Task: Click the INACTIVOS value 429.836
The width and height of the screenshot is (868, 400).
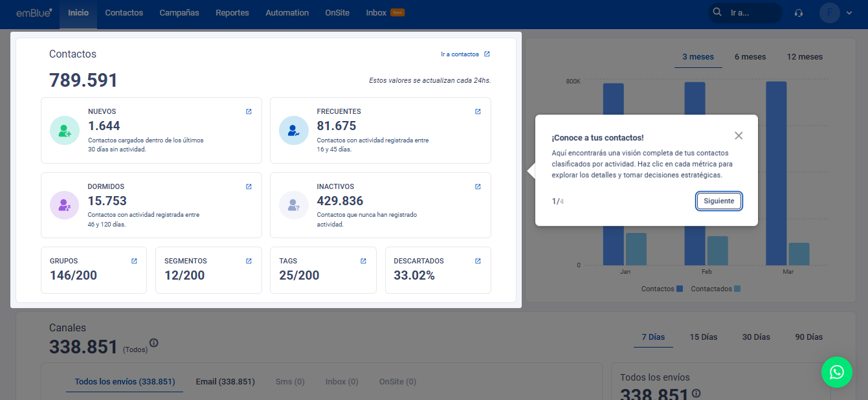Action: (x=340, y=201)
